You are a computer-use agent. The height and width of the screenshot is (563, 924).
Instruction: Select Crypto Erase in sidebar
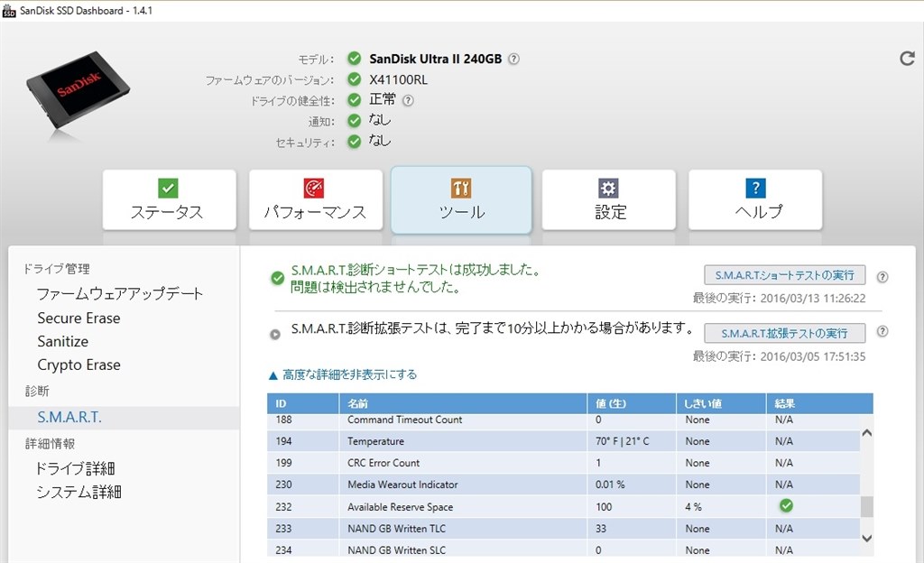click(79, 365)
